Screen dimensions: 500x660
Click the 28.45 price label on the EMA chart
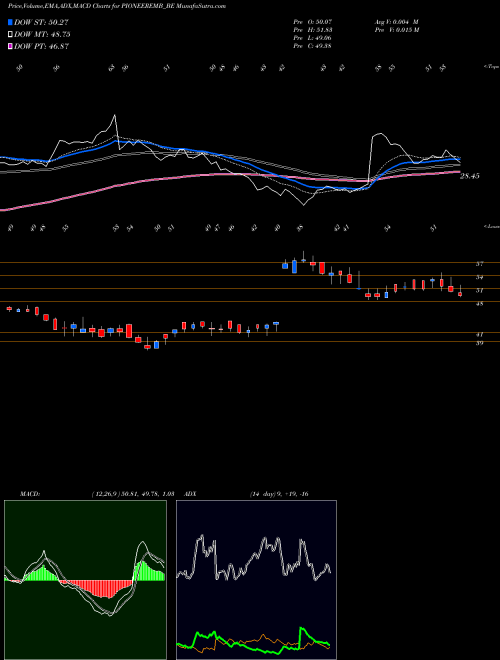(x=470, y=176)
